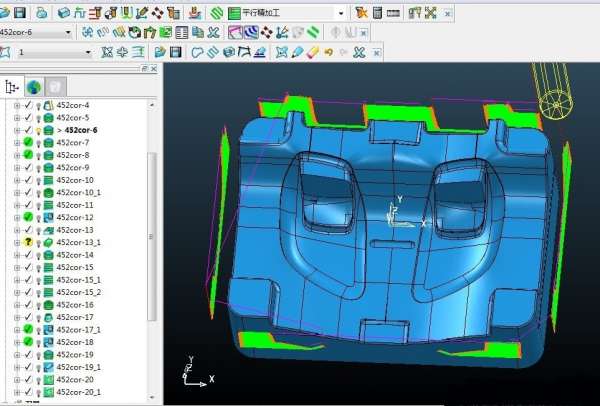The width and height of the screenshot is (600, 406).
Task: Toggle the green check on 452cor-12
Action: coord(28,217)
